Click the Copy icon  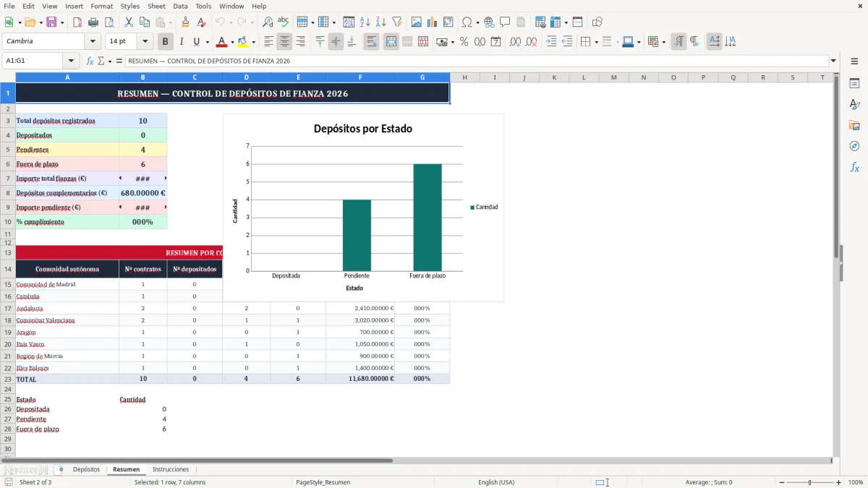[145, 22]
